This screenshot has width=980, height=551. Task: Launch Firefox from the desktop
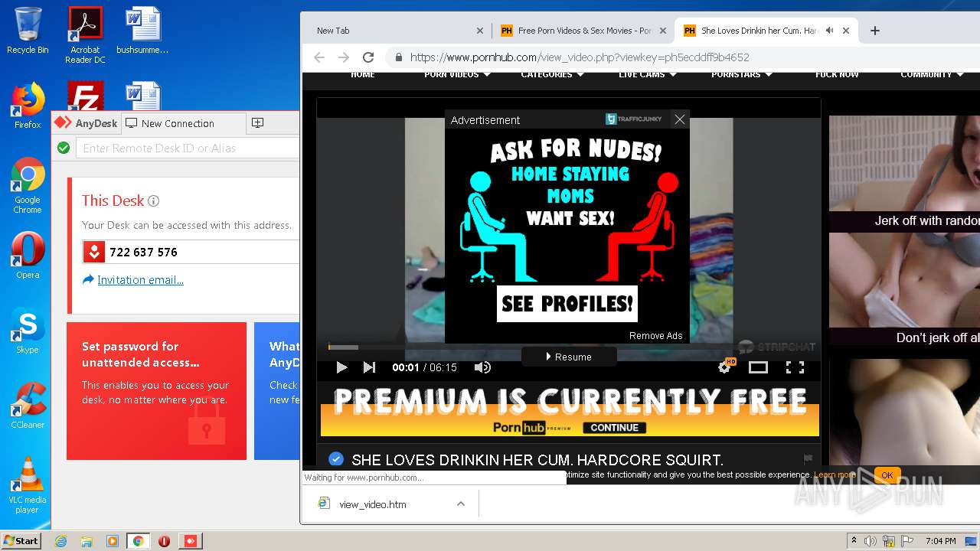click(x=28, y=106)
